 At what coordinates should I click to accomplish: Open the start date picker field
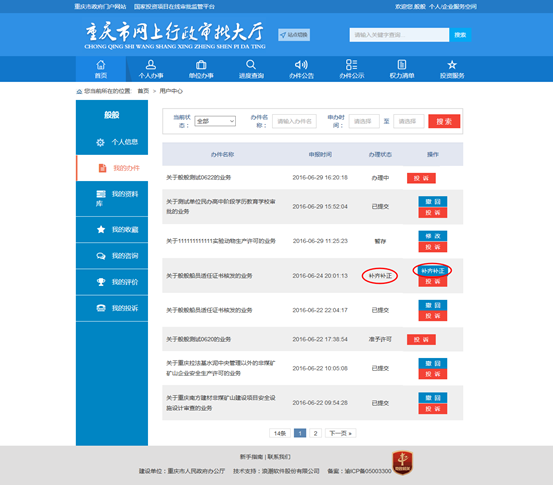(x=364, y=121)
